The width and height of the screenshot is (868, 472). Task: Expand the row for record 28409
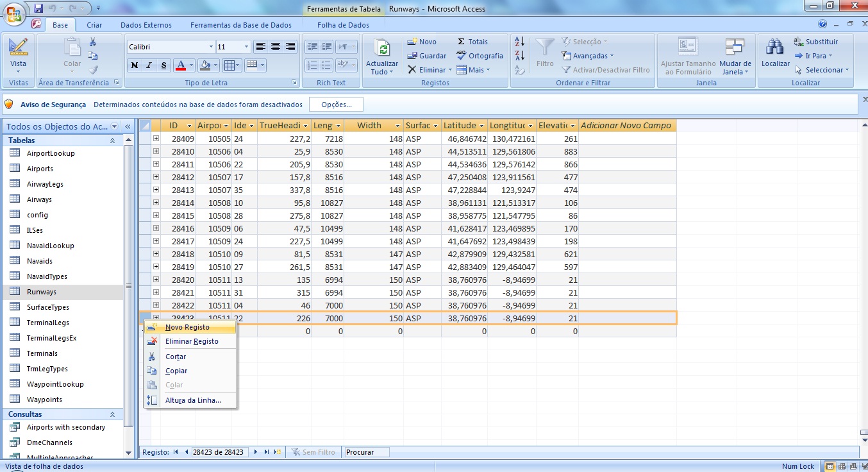[156, 139]
